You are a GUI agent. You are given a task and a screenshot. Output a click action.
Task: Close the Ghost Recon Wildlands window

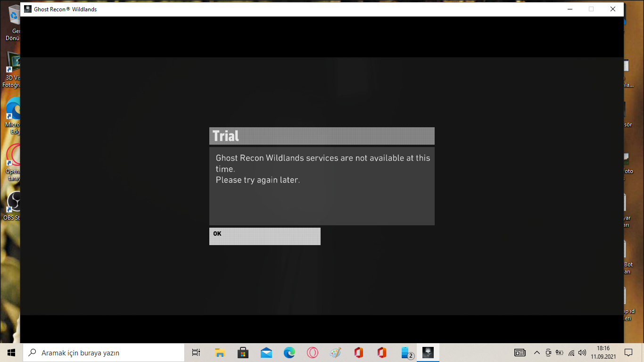click(x=612, y=9)
